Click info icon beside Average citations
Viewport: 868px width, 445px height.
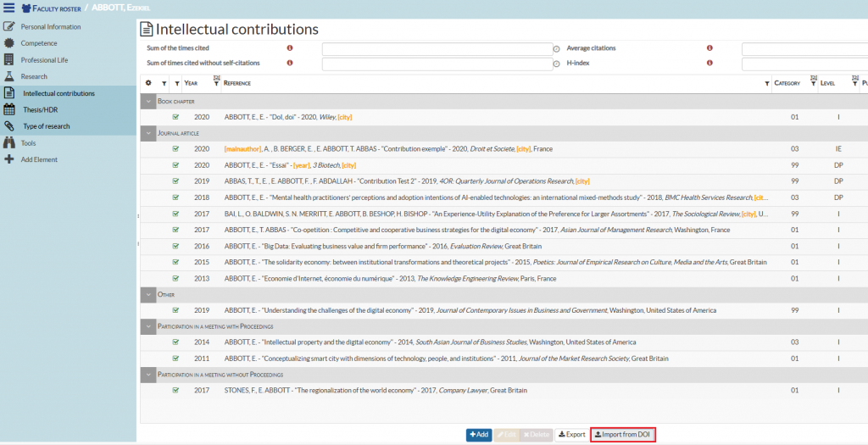pyautogui.click(x=709, y=48)
